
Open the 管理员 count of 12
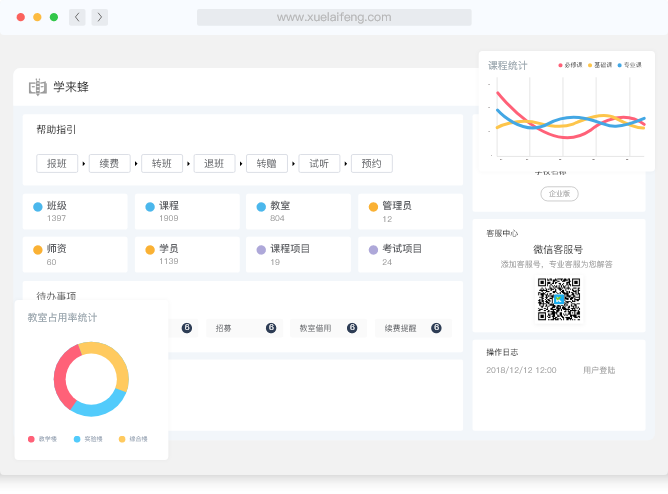point(387,219)
